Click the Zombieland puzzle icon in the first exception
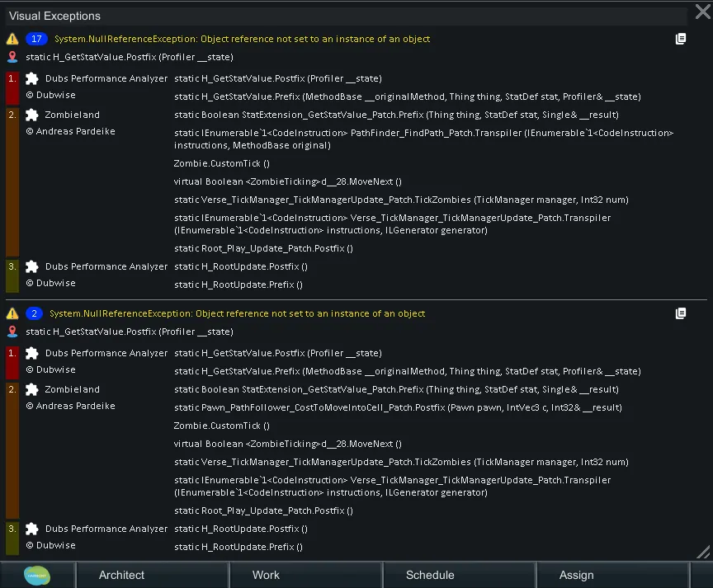Image resolution: width=713 pixels, height=588 pixels. 32,115
